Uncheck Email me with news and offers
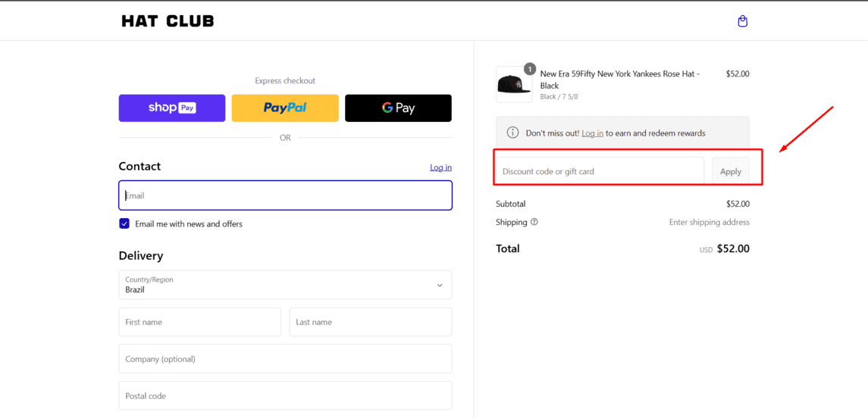 coord(124,224)
